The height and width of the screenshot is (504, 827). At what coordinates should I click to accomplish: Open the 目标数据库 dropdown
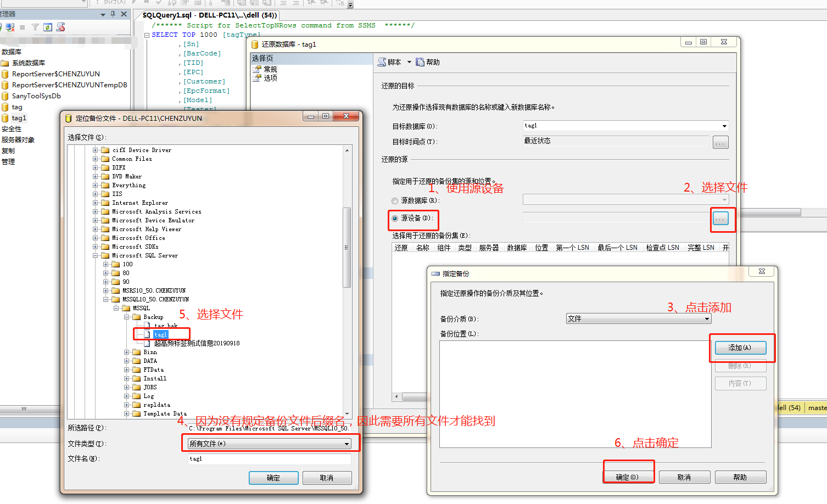(x=724, y=126)
